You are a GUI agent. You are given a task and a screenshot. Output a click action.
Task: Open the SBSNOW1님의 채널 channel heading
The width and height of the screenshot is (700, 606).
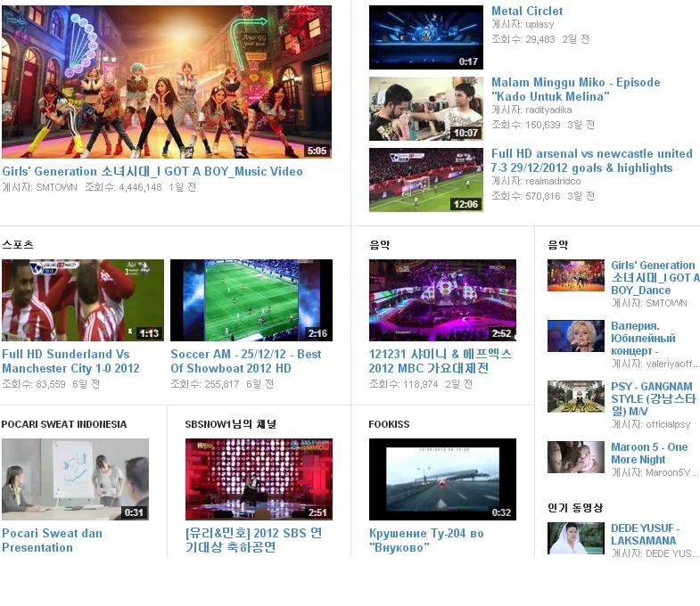[x=230, y=424]
